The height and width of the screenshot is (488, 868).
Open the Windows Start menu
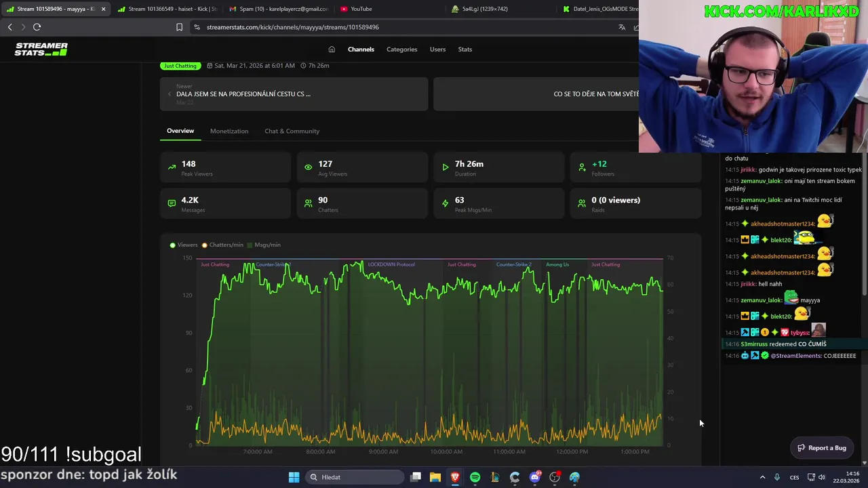tap(294, 477)
